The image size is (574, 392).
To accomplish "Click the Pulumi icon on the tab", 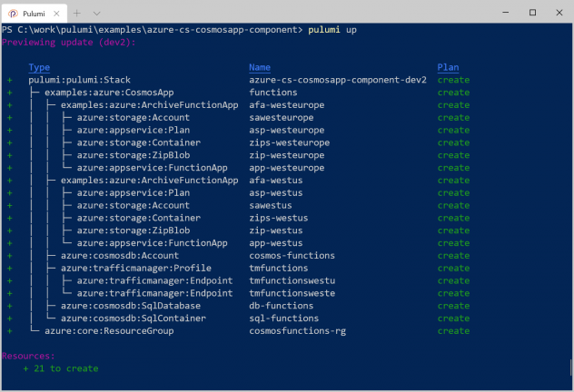I will click(x=12, y=12).
